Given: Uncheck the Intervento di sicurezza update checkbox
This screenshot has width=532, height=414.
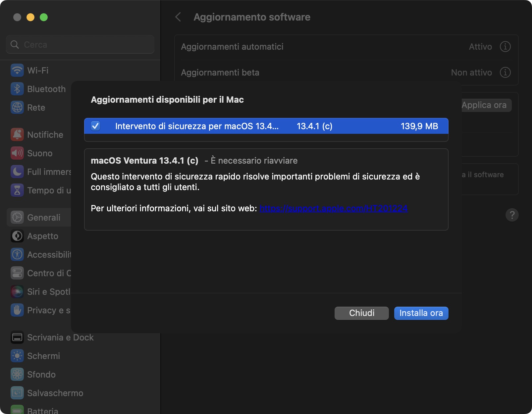Looking at the screenshot, I should pyautogui.click(x=95, y=126).
